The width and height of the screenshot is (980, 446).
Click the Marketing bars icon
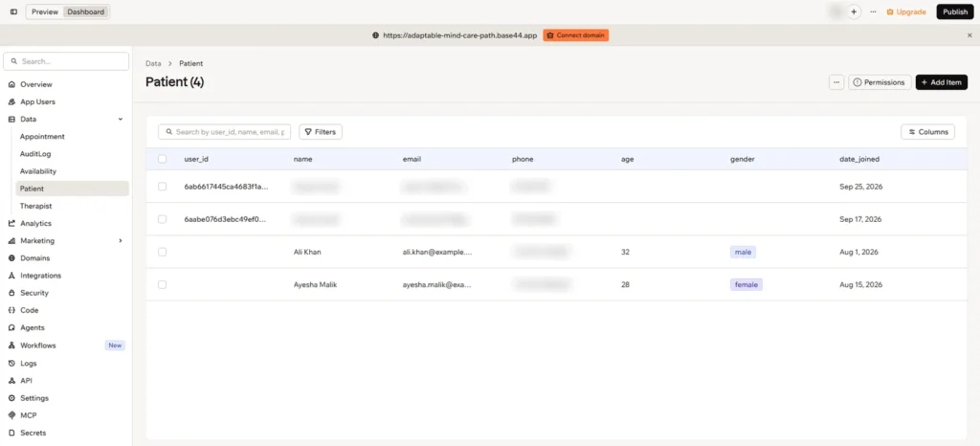(11, 241)
